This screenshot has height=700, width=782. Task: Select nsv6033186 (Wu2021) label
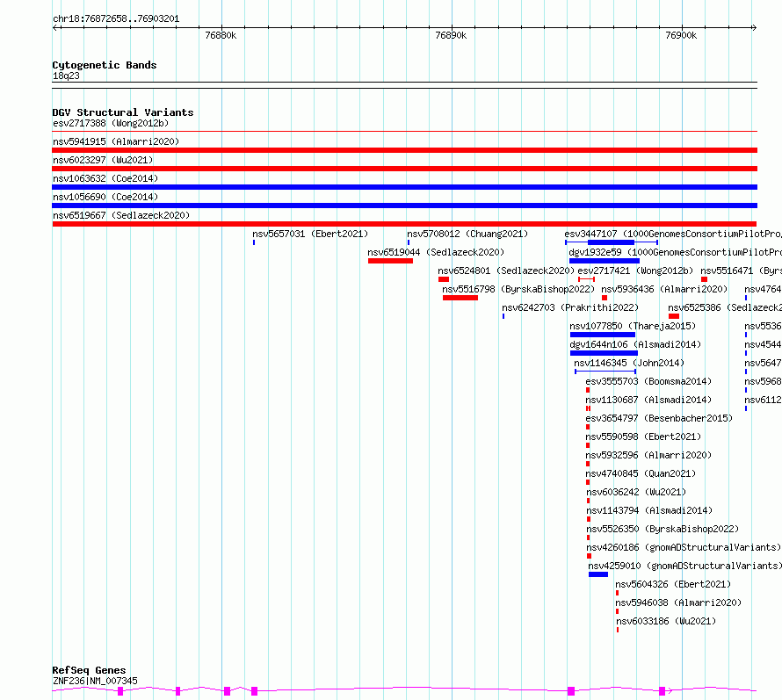coord(666,621)
